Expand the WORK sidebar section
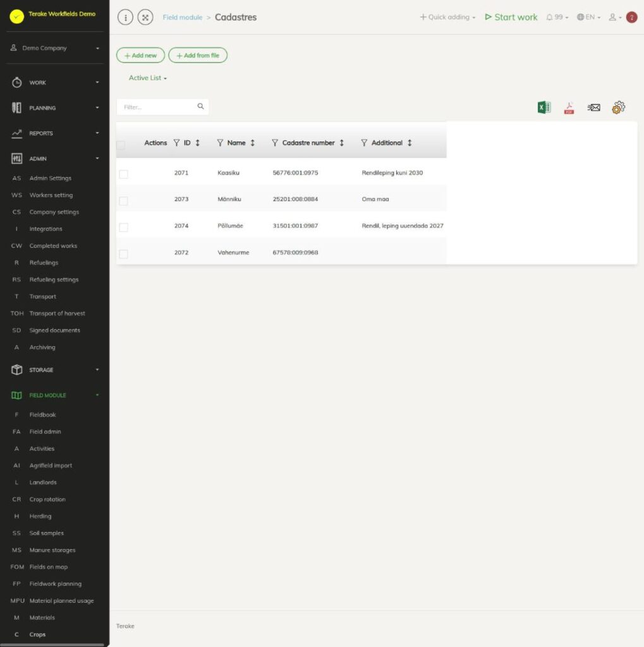The width and height of the screenshot is (644, 647). click(55, 83)
